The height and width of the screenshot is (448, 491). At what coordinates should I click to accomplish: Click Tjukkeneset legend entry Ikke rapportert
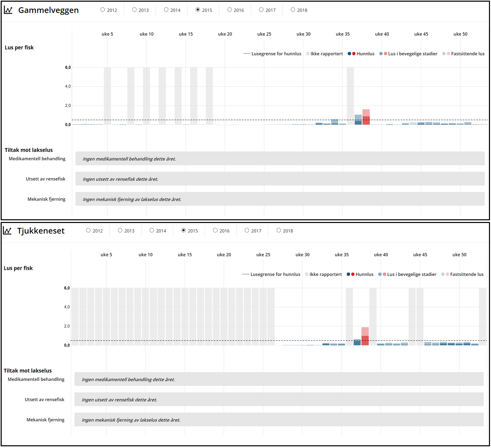click(323, 274)
